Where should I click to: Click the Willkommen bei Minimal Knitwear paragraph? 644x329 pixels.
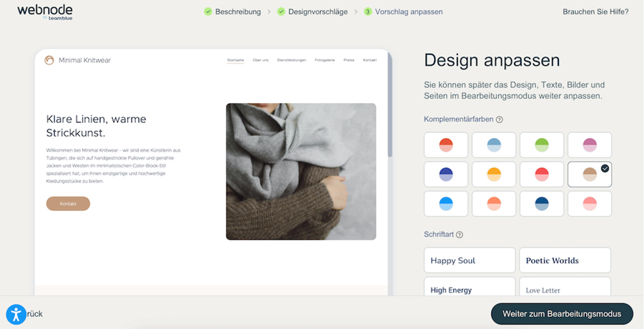point(114,166)
